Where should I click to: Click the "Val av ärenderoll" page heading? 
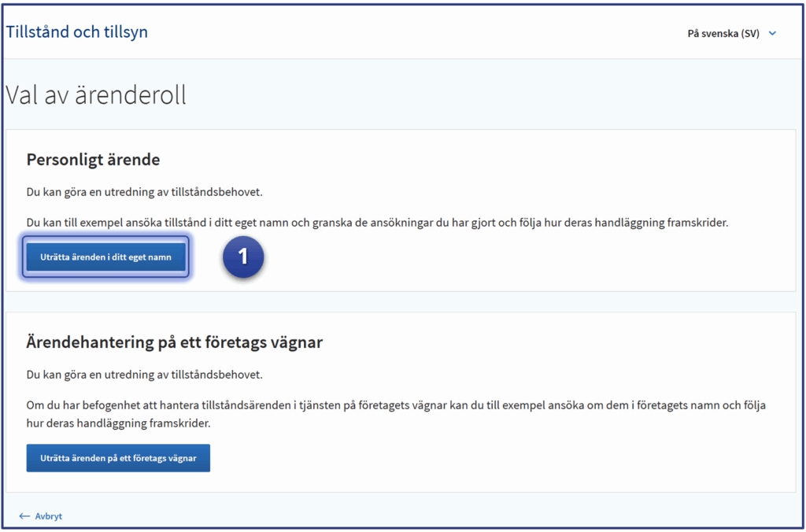coord(96,95)
